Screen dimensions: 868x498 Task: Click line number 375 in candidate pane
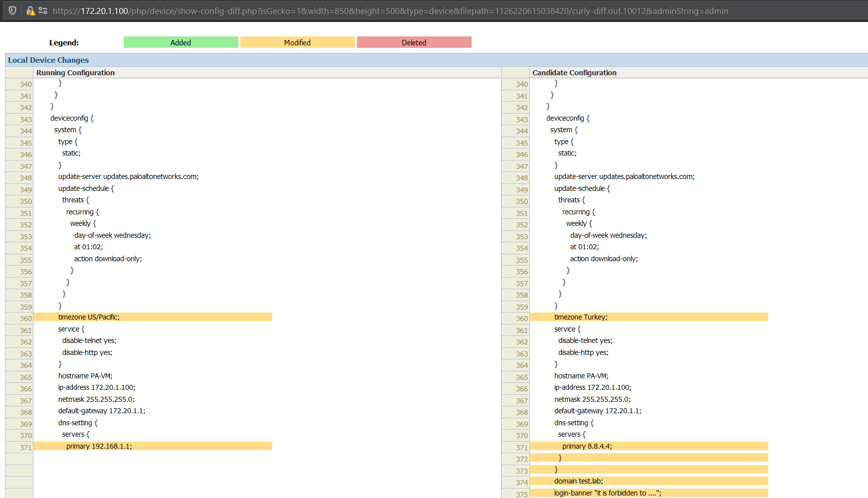click(x=521, y=495)
